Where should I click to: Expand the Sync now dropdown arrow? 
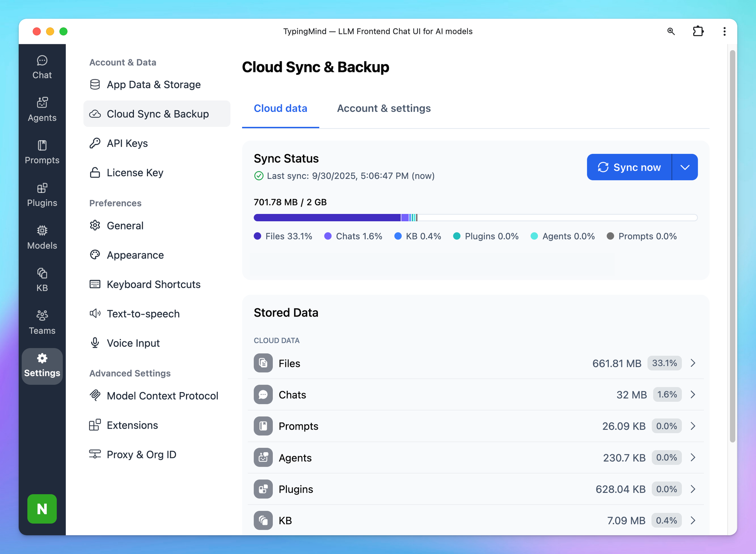(685, 167)
